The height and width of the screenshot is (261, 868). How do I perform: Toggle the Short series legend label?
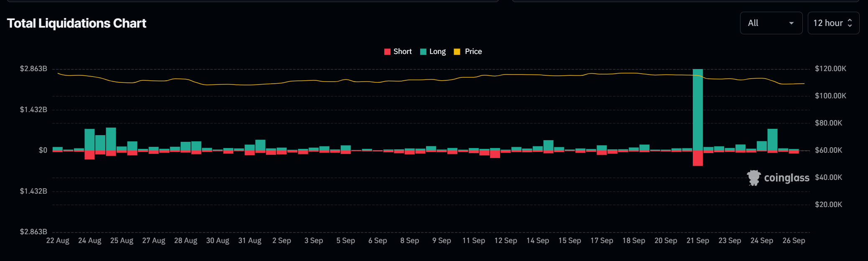point(402,51)
